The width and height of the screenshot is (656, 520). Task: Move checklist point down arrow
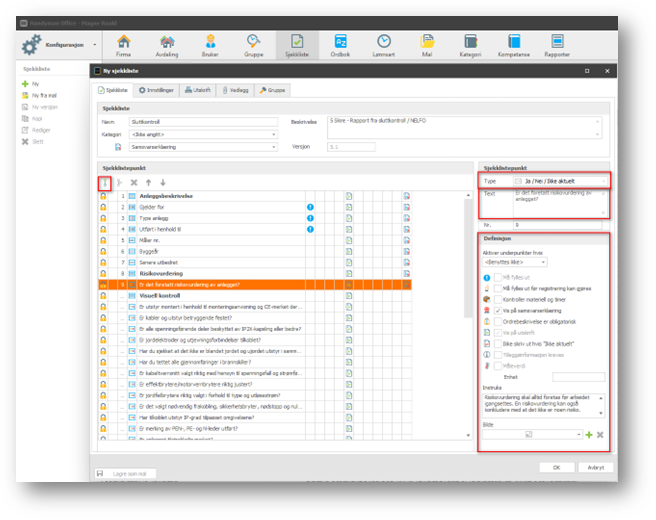pyautogui.click(x=163, y=183)
